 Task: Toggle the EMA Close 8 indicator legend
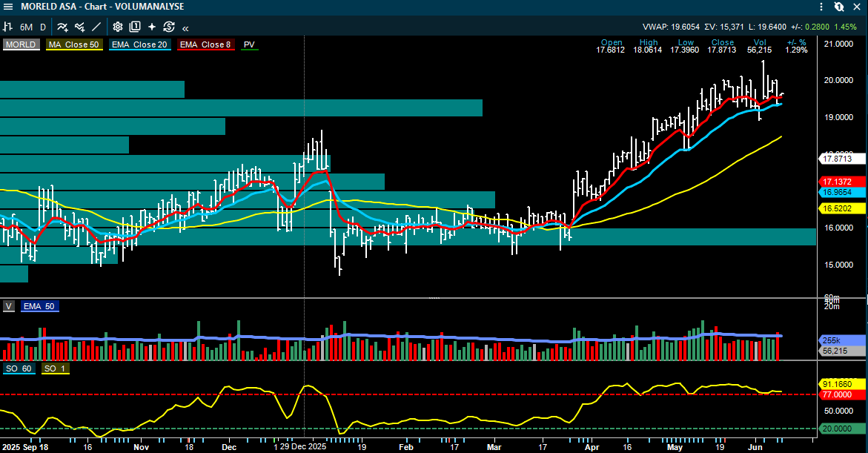click(205, 45)
